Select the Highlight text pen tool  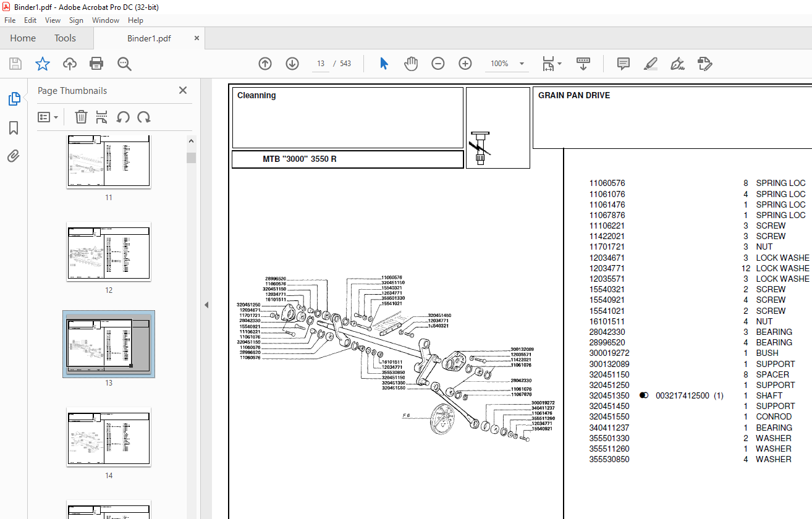click(x=650, y=64)
